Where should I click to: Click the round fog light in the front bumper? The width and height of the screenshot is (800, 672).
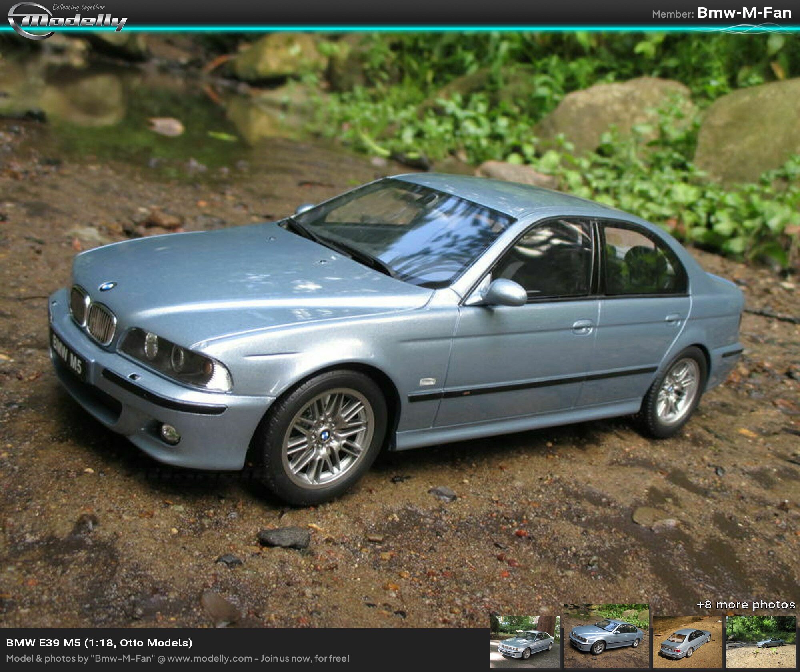point(170,432)
